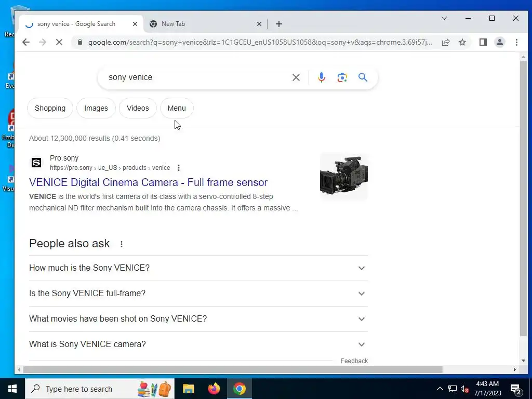Viewport: 532px width, 399px height.
Task: Click the muted volume tray icon
Action: tap(465, 389)
